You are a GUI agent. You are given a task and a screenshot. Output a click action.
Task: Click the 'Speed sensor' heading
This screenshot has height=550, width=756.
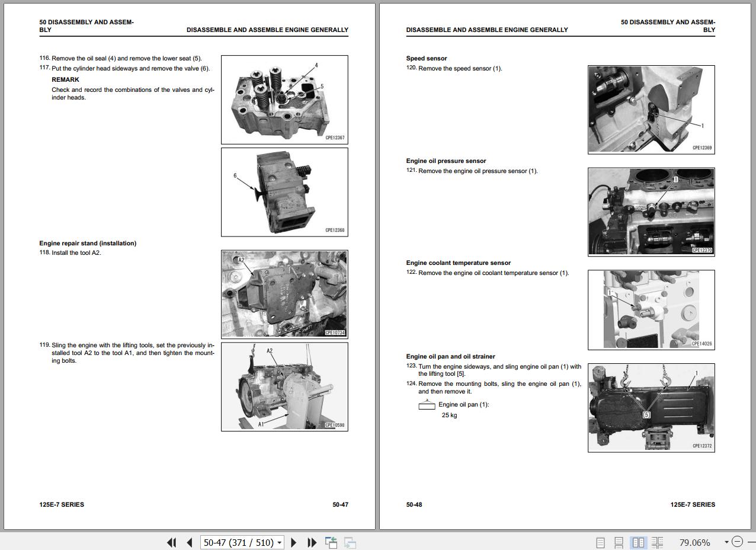(427, 58)
